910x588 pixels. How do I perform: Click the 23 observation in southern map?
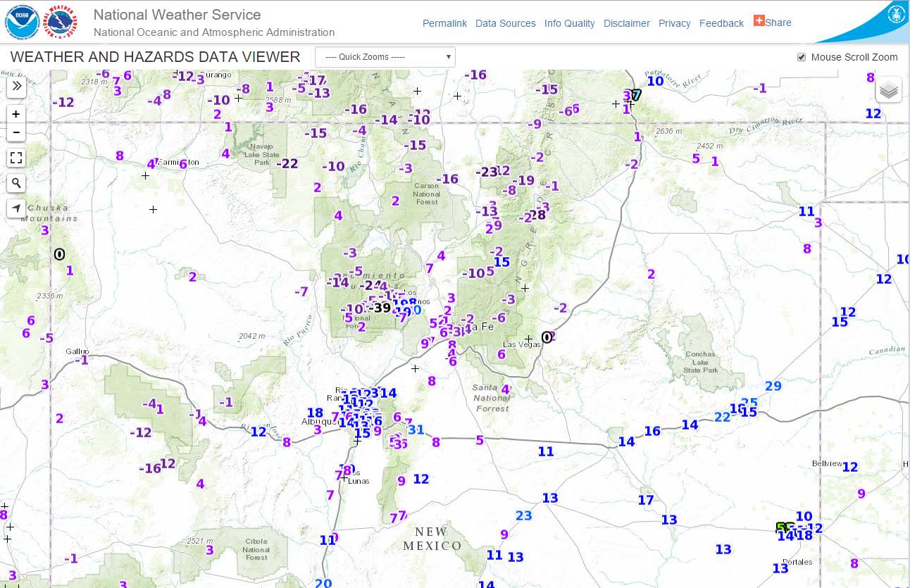point(523,515)
